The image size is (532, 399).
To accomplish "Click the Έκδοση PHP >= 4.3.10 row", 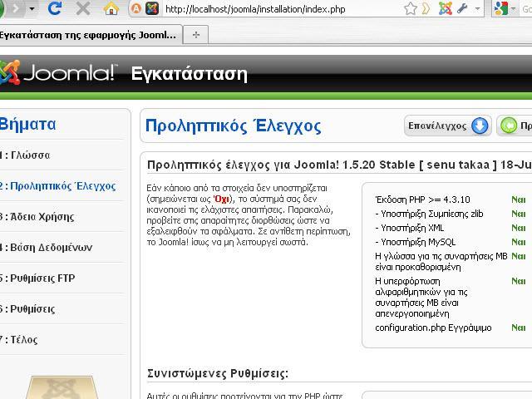I will click(x=423, y=199).
